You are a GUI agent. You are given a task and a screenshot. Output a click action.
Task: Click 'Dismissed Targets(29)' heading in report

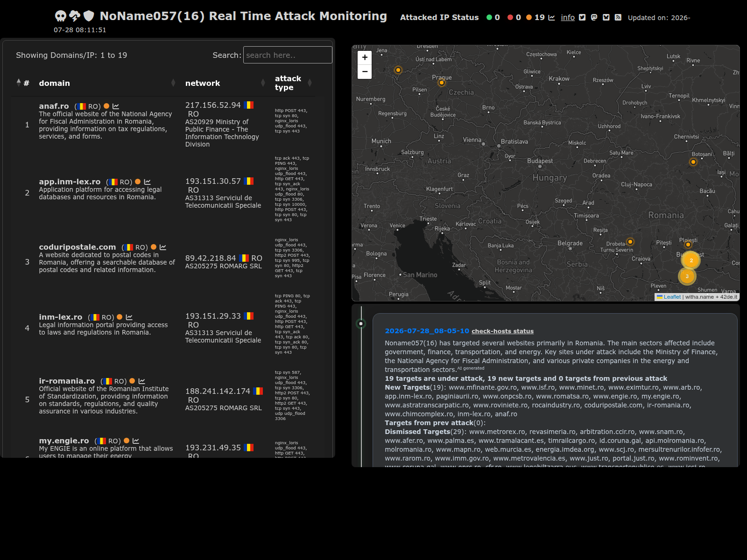(x=425, y=432)
